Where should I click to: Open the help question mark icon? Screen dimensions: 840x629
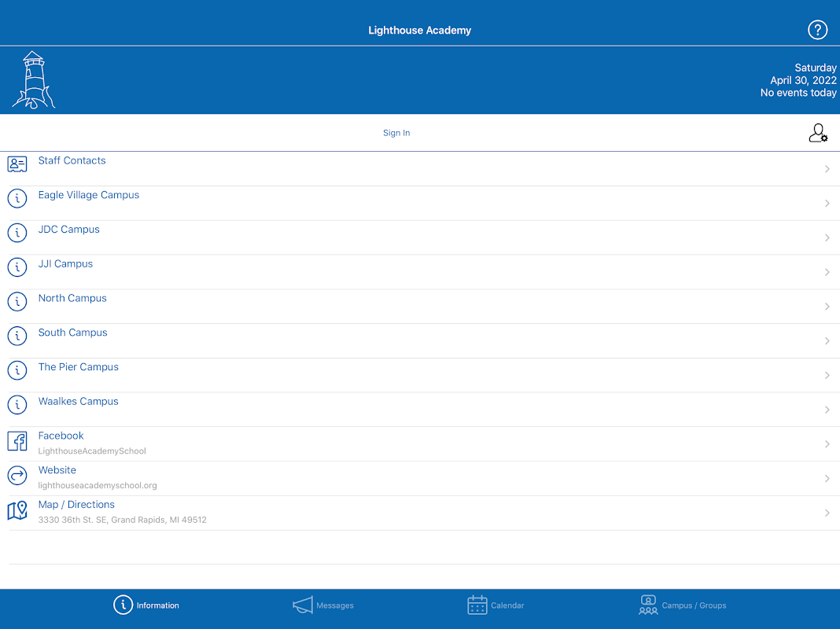click(817, 30)
